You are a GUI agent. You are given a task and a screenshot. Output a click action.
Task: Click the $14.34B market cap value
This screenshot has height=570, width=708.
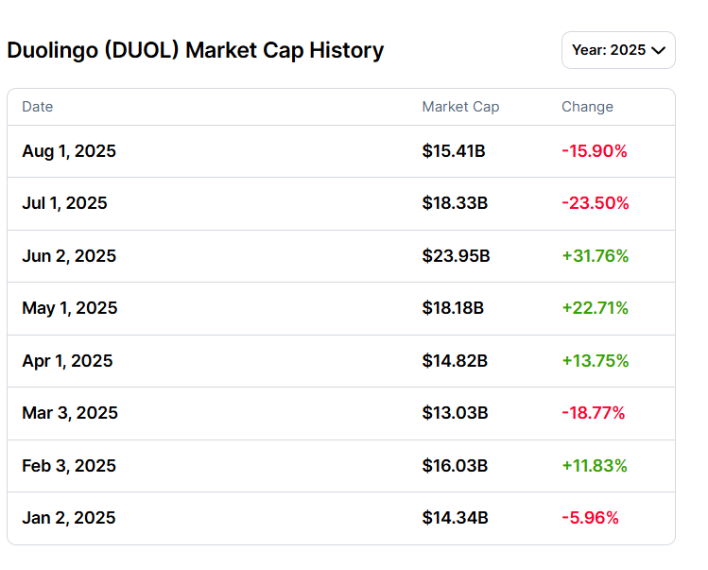pyautogui.click(x=455, y=518)
